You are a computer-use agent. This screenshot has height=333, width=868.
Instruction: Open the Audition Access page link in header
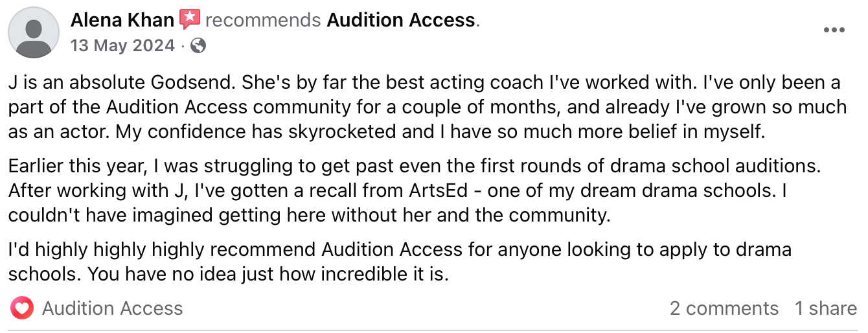click(400, 21)
